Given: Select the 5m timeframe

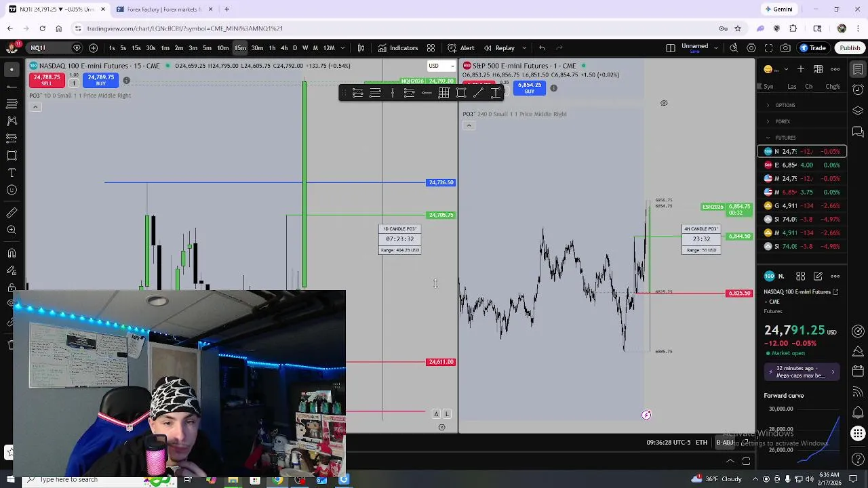Looking at the screenshot, I should [207, 48].
